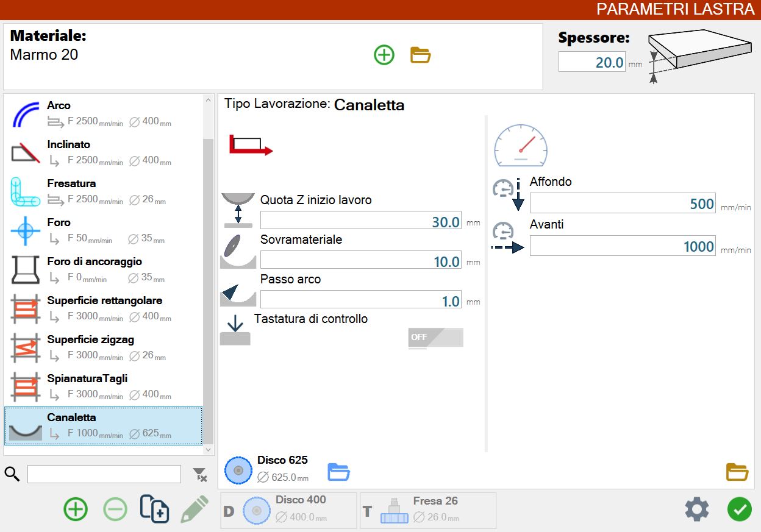Select the Disco 400 tool button

[288, 510]
